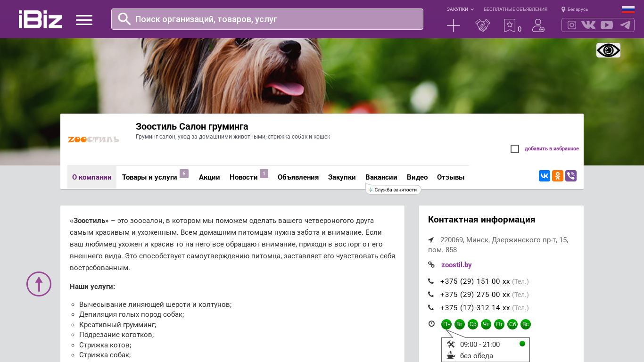Open the Instagram social link

571,25
